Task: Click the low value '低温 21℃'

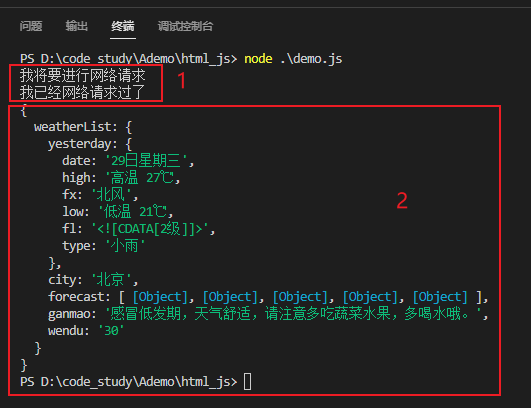Action: (134, 212)
